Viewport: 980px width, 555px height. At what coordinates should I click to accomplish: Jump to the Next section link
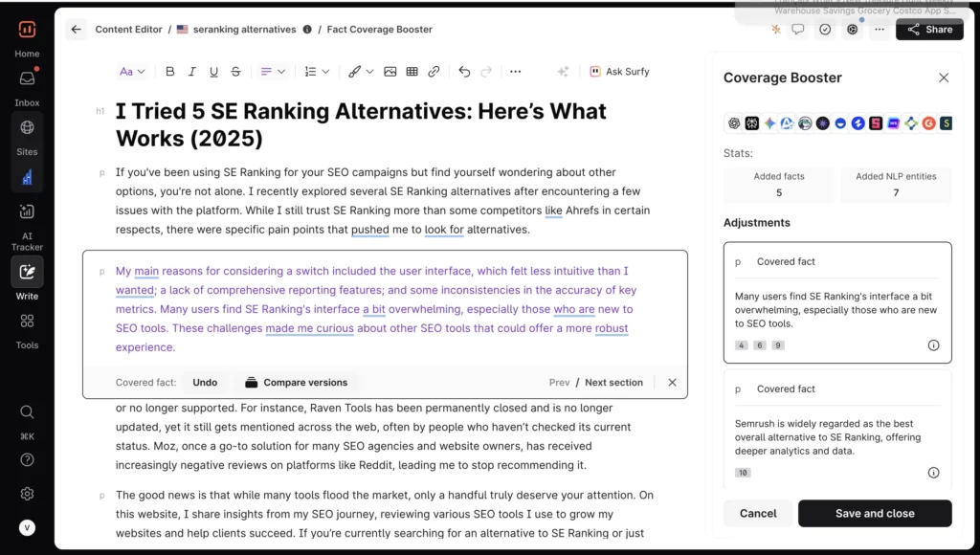point(613,383)
